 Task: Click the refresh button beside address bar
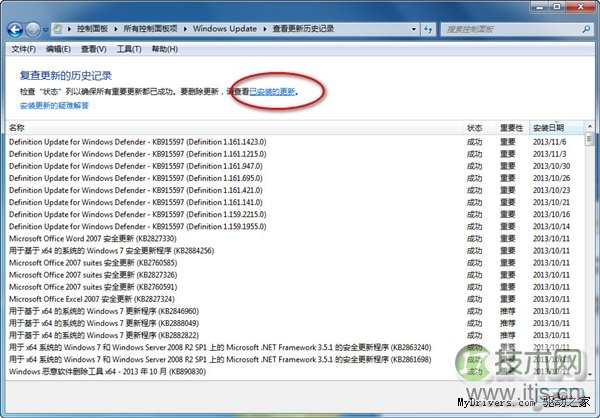click(428, 29)
